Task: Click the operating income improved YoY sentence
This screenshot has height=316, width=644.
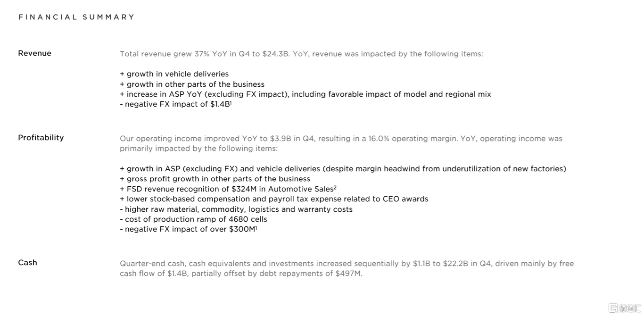Action: click(x=341, y=139)
